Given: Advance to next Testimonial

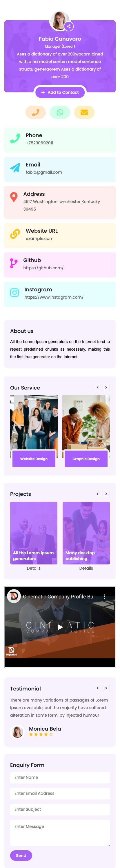Looking at the screenshot, I should coord(106,688).
